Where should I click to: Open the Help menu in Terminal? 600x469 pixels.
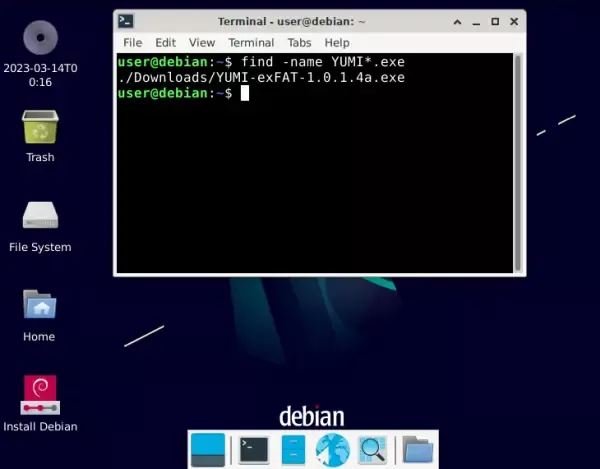[337, 43]
